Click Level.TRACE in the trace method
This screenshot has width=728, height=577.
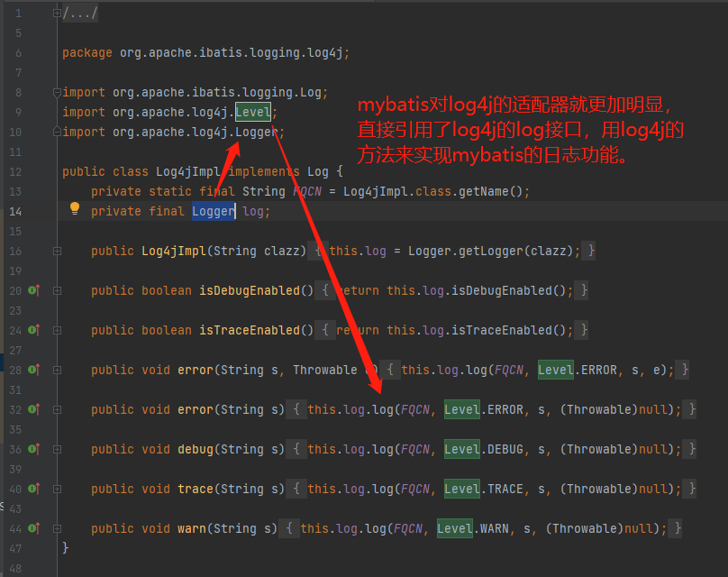point(484,489)
